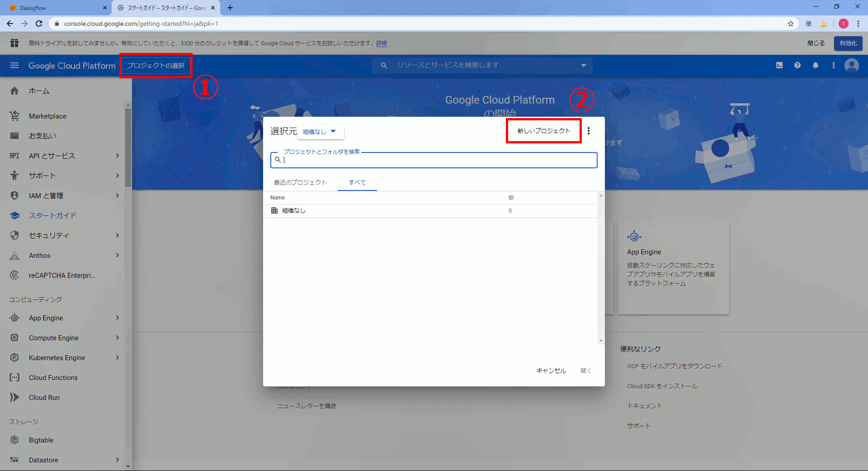
Task: Click the Getting Started graduation cap icon
Action: 14,215
